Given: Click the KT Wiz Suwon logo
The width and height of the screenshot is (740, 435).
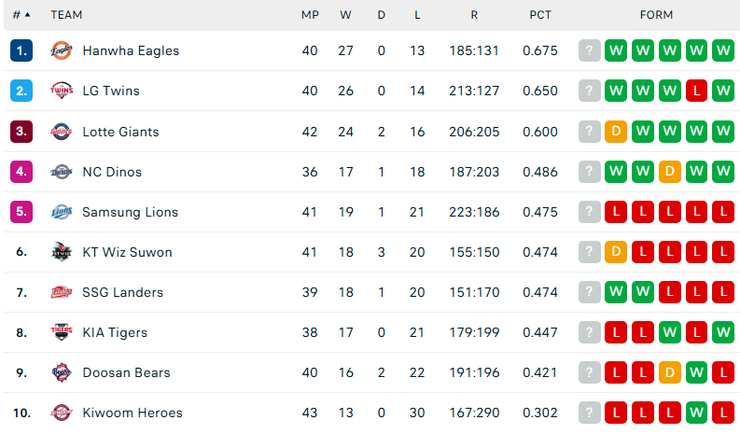Looking at the screenshot, I should click(62, 252).
